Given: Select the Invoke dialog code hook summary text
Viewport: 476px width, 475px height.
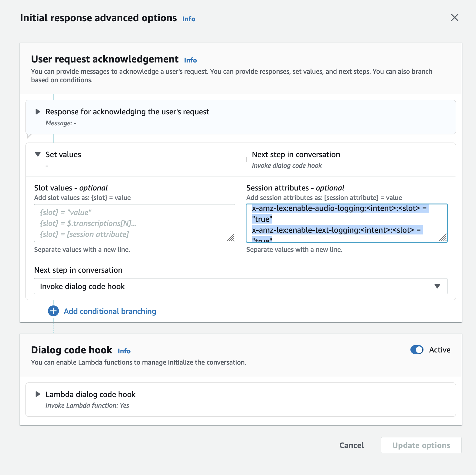Looking at the screenshot, I should [x=287, y=166].
